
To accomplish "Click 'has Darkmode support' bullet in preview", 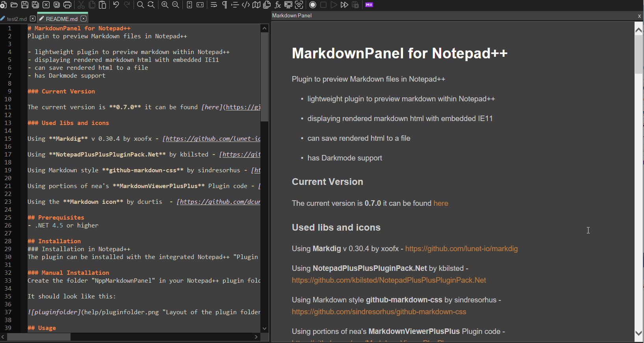I will (x=345, y=158).
